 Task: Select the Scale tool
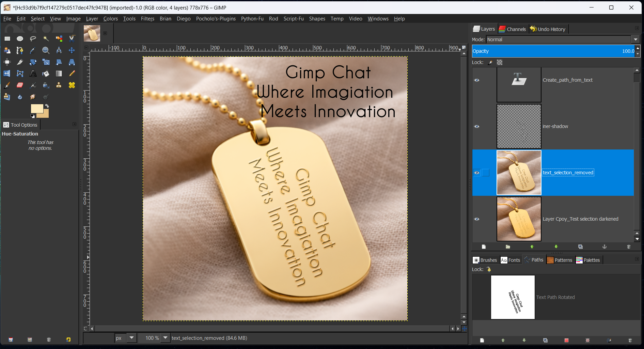click(46, 62)
